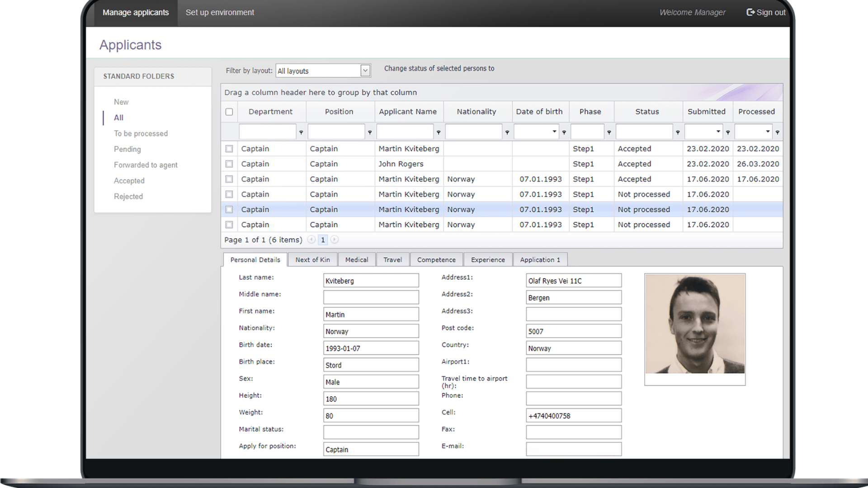Screen dimensions: 868x488
Task: Click the Marital status field
Action: (371, 432)
